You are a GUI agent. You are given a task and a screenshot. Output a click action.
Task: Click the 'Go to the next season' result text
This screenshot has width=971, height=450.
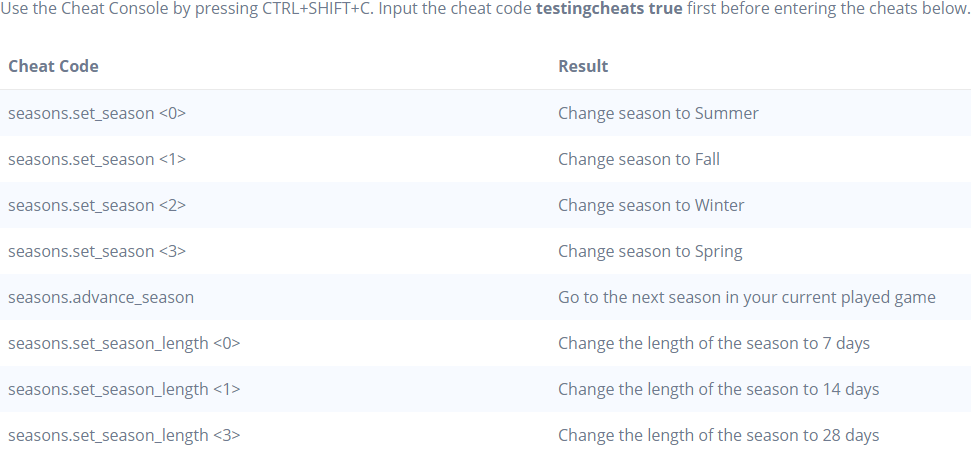[x=746, y=297]
